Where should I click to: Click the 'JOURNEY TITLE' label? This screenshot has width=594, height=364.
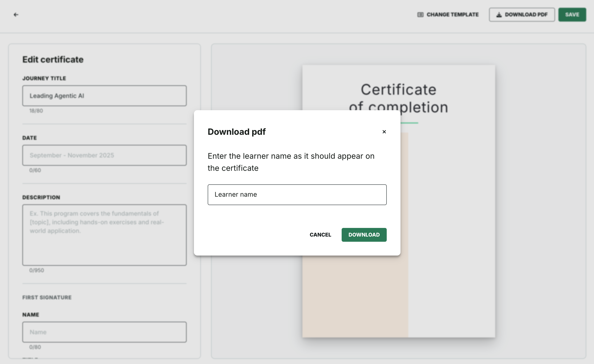(x=44, y=78)
